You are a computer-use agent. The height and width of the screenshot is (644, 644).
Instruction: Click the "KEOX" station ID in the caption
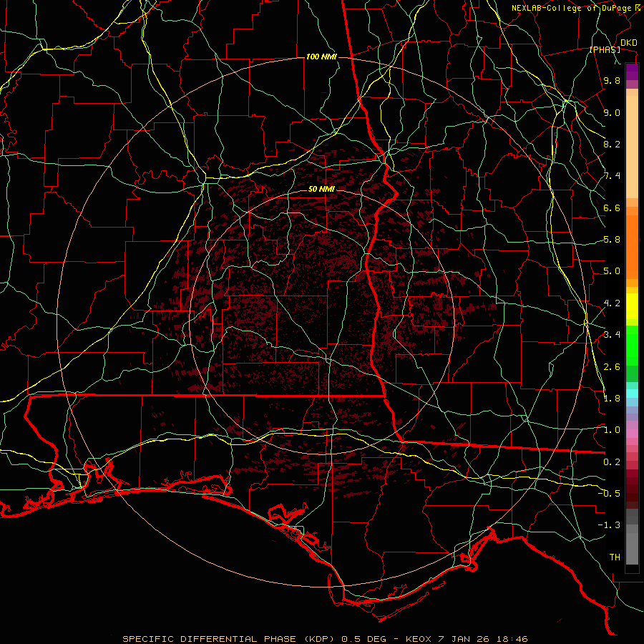click(x=418, y=639)
